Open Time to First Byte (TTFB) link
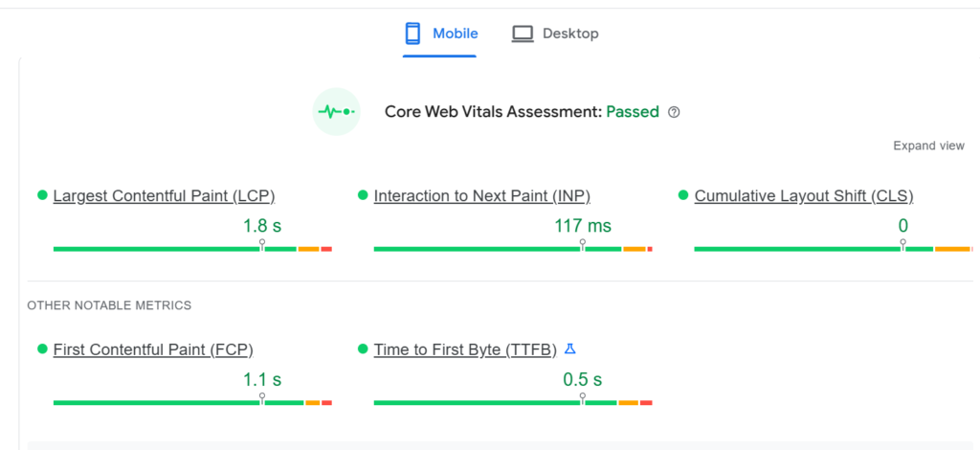Screen dimensions: 980x450 (465, 349)
